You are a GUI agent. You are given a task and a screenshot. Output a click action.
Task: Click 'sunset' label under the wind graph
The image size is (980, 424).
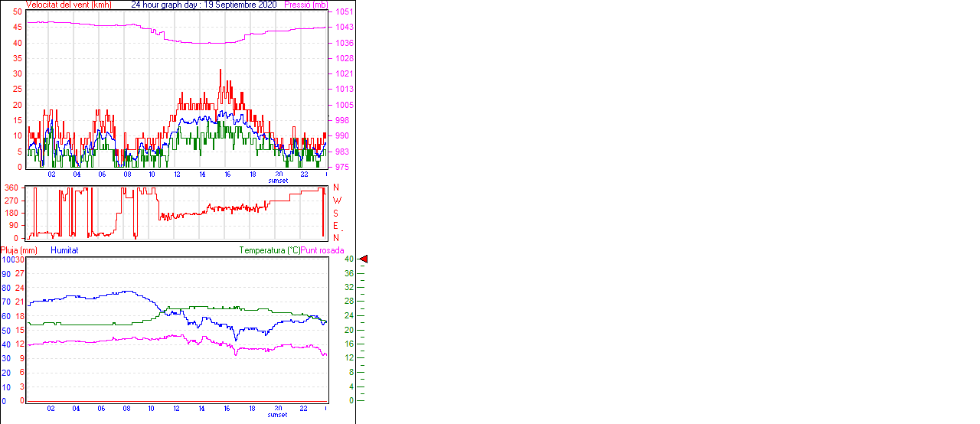[x=278, y=181]
